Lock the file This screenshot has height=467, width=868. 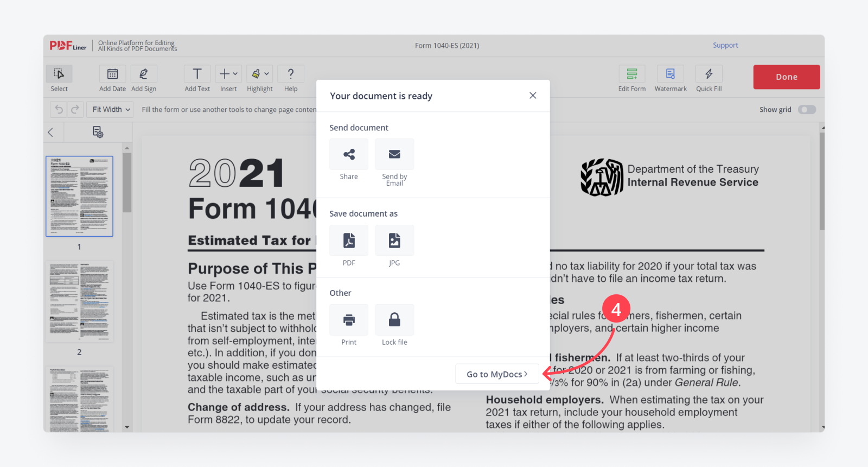pyautogui.click(x=394, y=320)
